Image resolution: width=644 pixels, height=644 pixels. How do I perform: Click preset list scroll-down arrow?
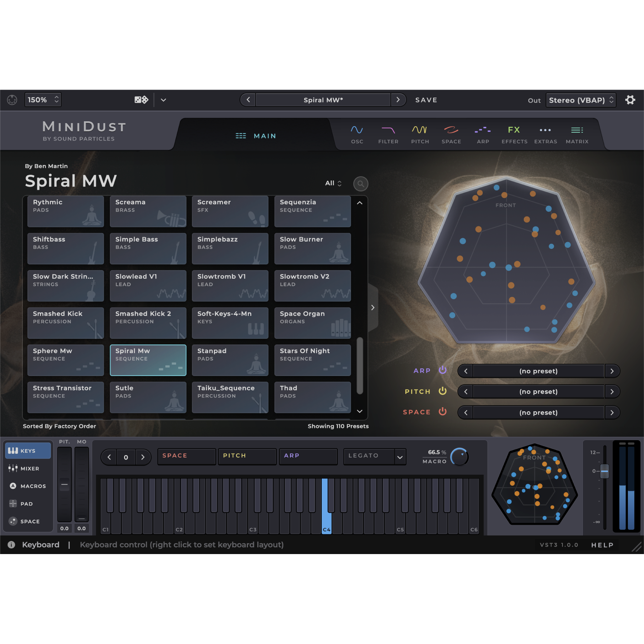pos(360,411)
